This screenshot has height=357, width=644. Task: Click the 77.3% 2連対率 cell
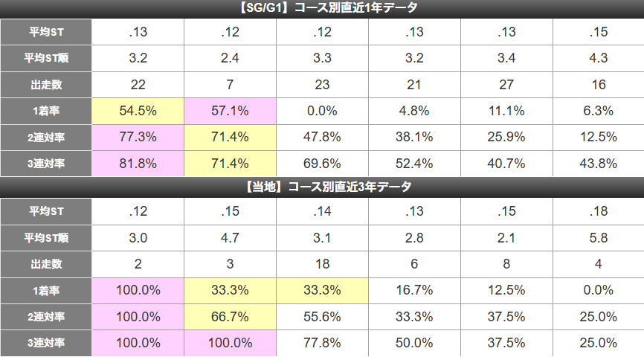138,137
